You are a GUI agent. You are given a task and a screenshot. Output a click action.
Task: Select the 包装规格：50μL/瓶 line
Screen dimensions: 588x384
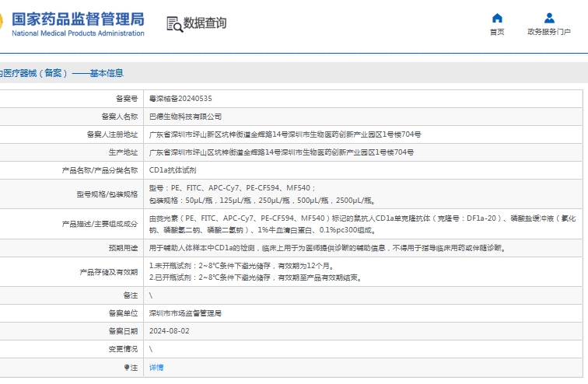coord(262,201)
